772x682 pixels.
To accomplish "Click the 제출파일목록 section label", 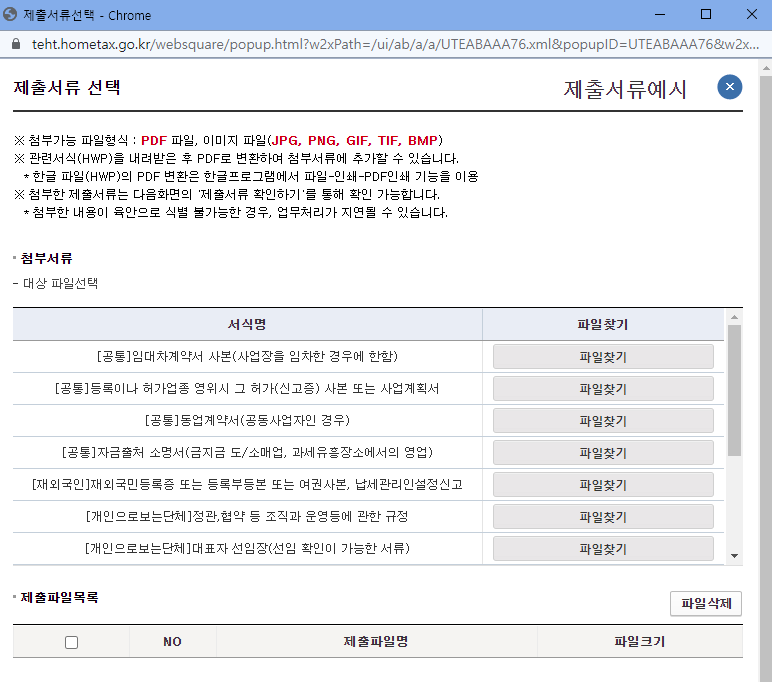I will [60, 597].
